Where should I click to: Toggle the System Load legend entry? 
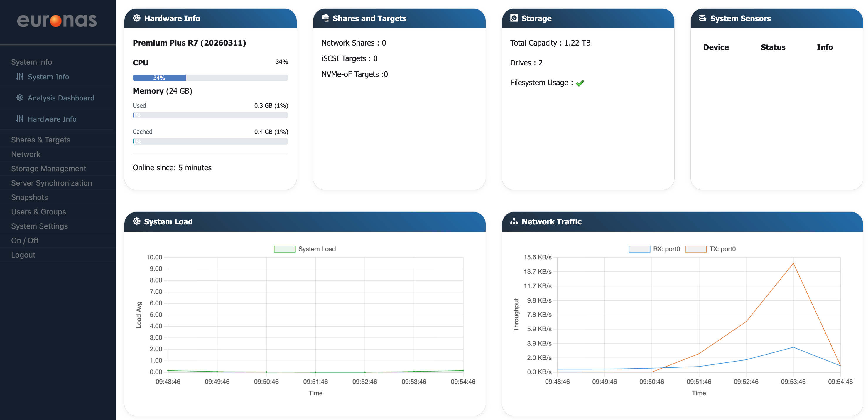304,249
